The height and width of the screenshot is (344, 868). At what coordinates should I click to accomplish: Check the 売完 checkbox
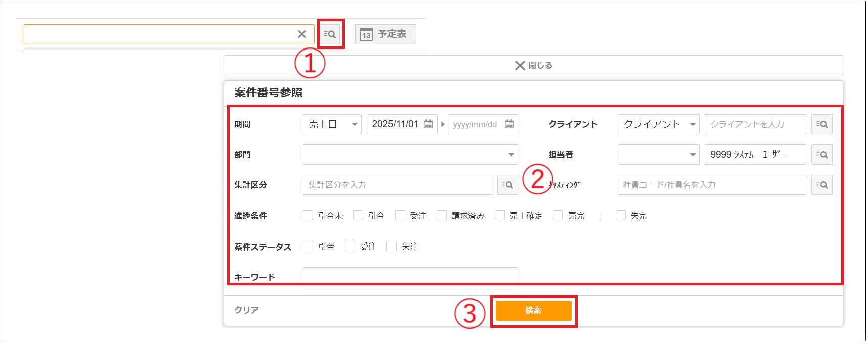558,215
